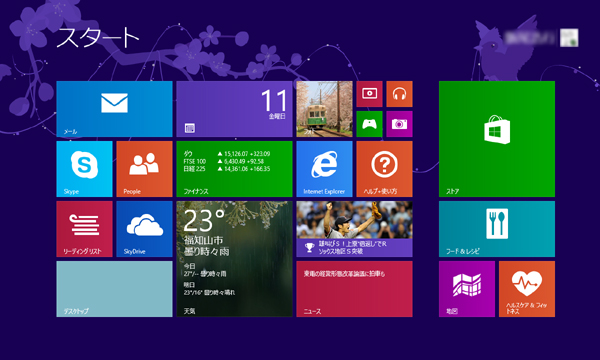Open the People tile
Image resolution: width=600 pixels, height=360 pixels.
click(144, 169)
